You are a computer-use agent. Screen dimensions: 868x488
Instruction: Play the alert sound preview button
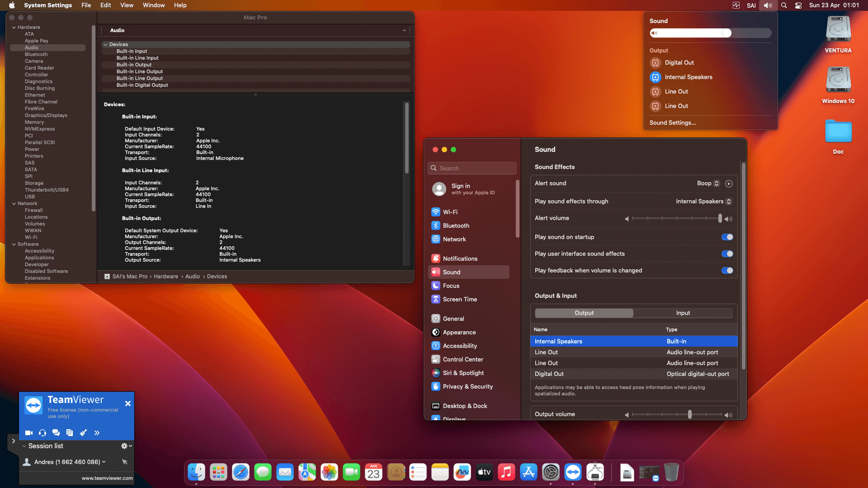coord(728,183)
